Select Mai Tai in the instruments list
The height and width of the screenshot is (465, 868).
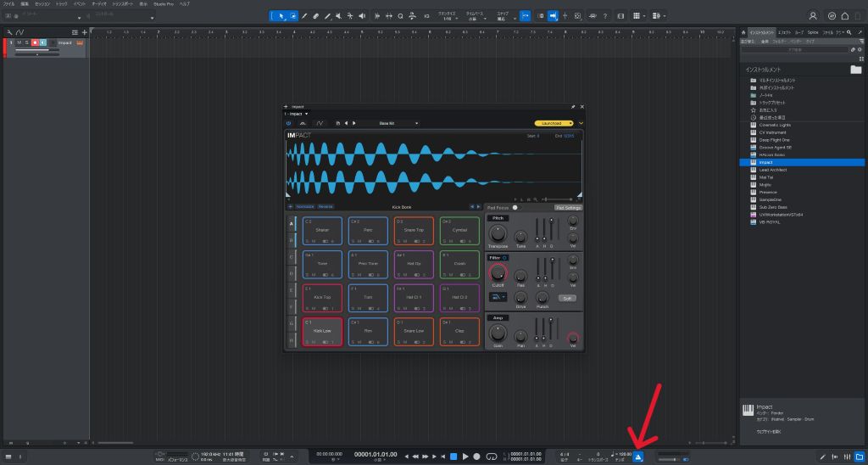(766, 177)
